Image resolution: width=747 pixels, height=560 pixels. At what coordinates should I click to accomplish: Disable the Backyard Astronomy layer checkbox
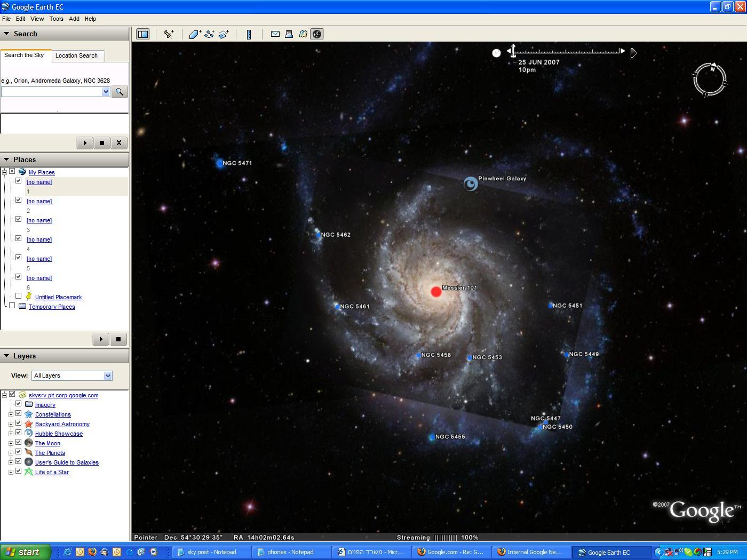pos(19,423)
